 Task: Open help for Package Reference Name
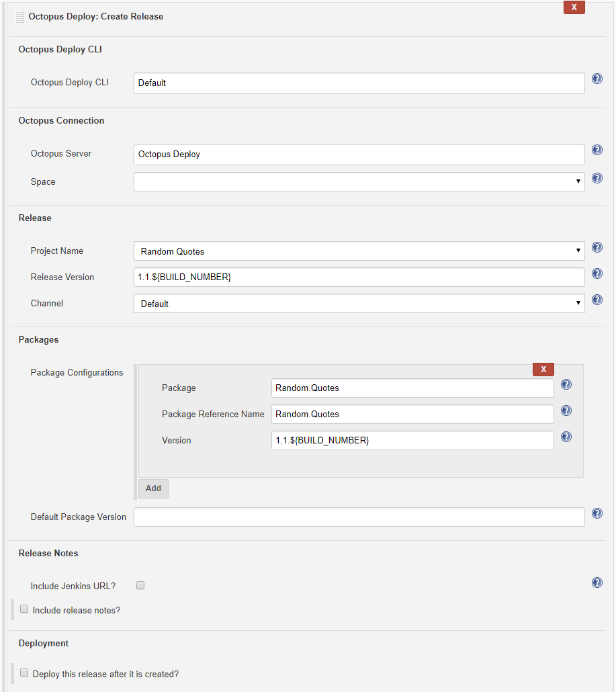coord(566,411)
